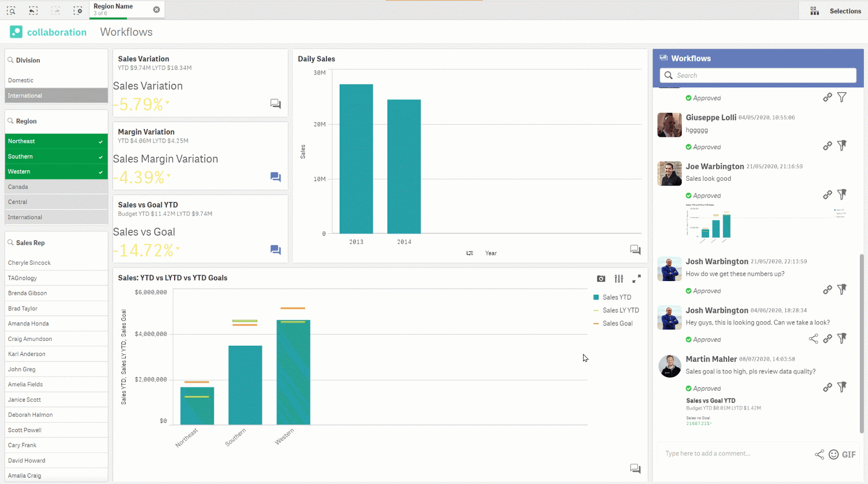Open the emoji picker in the comment box

(x=834, y=454)
